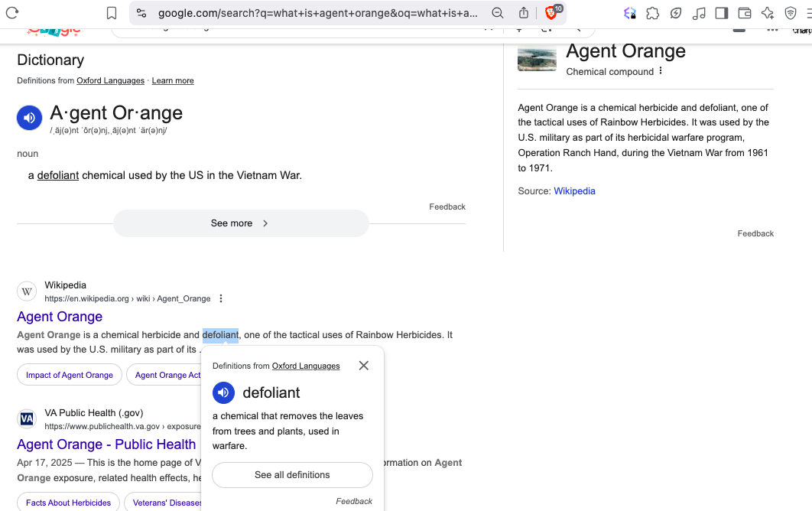The image size is (812, 511).
Task: Click the share icon in address bar
Action: (524, 13)
